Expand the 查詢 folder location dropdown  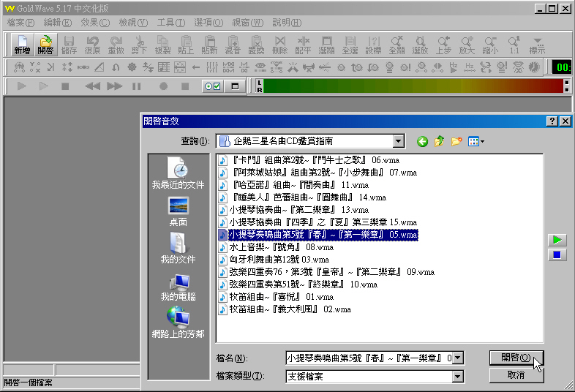coord(398,141)
